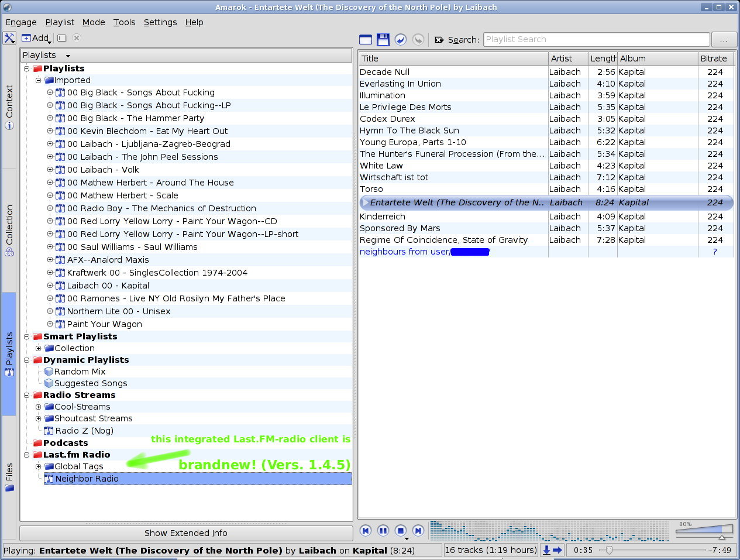Open the Playlist menu
The image size is (740, 560).
[60, 22]
